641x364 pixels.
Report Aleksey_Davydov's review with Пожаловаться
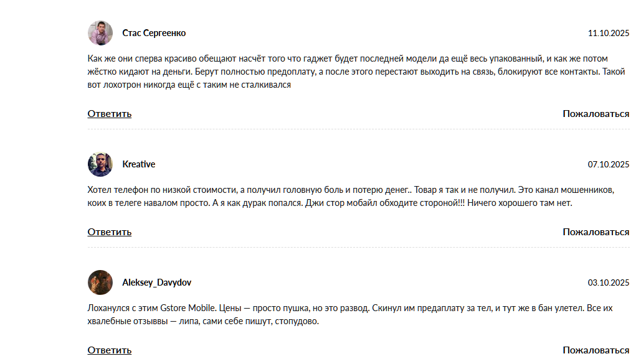[x=596, y=350]
